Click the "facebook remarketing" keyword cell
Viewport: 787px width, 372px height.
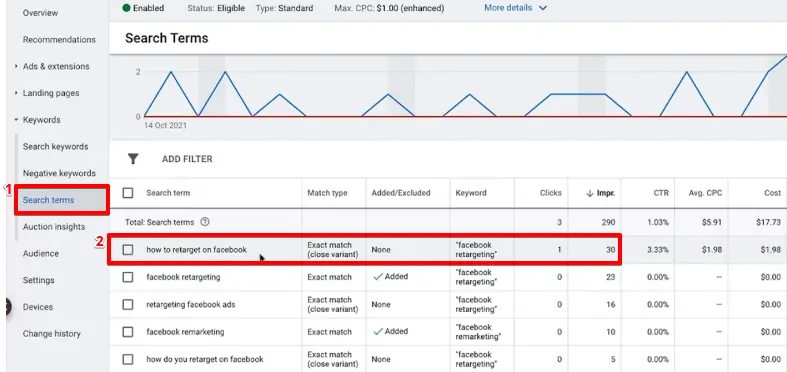point(478,332)
